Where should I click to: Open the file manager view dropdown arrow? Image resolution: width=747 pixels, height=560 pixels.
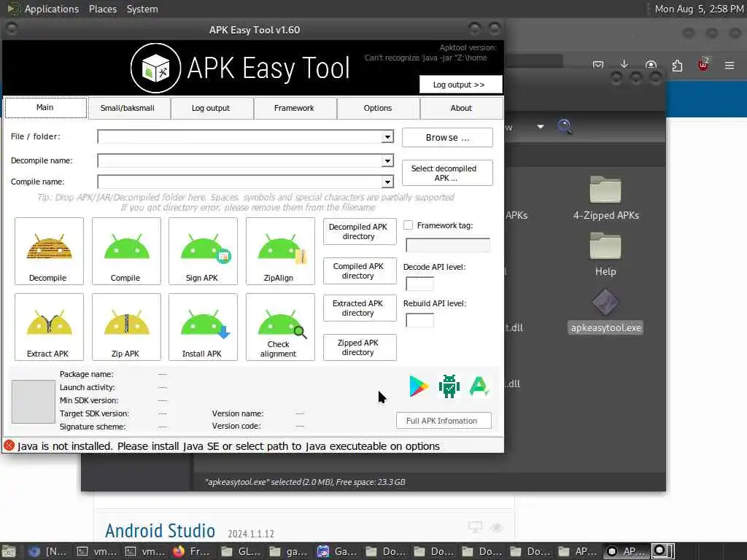pos(541,127)
